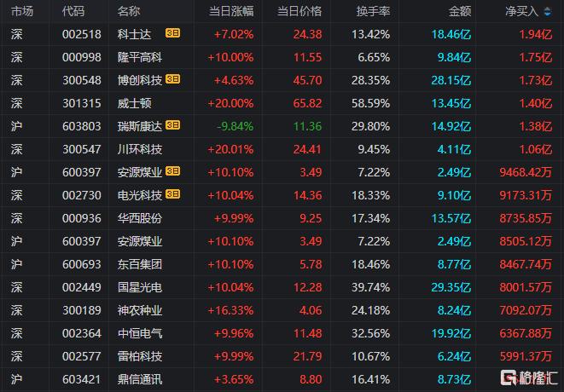Open stock 隆平高科 row
The height and width of the screenshot is (392, 564).
click(x=282, y=57)
